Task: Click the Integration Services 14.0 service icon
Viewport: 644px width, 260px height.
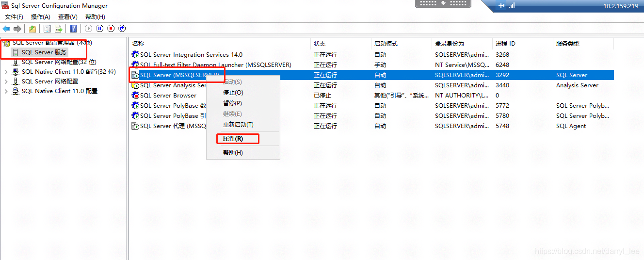Action: pyautogui.click(x=135, y=55)
